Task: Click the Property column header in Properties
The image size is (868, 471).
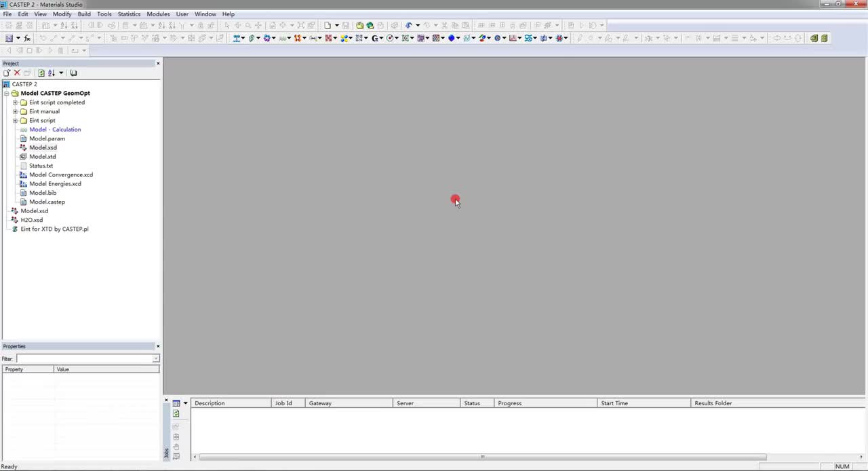Action: (x=28, y=369)
